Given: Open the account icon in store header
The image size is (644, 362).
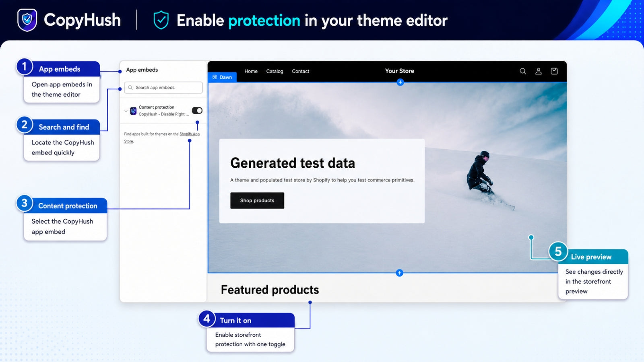Looking at the screenshot, I should pos(538,71).
